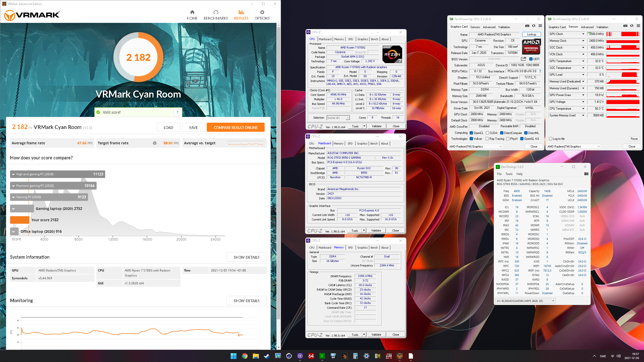
Task: Switch to Advanced tab in GPU-Z Graphics Card window
Action: [x=489, y=27]
